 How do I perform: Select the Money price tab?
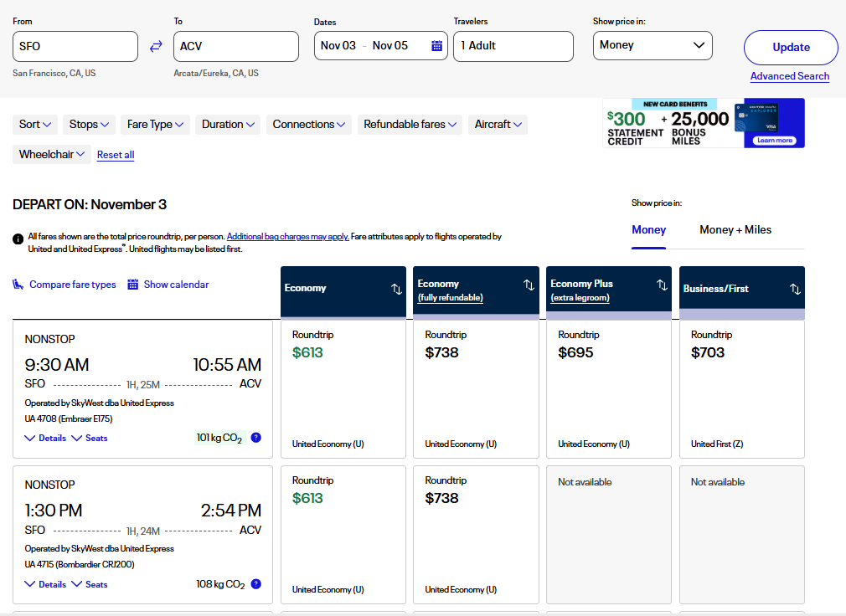pyautogui.click(x=648, y=230)
